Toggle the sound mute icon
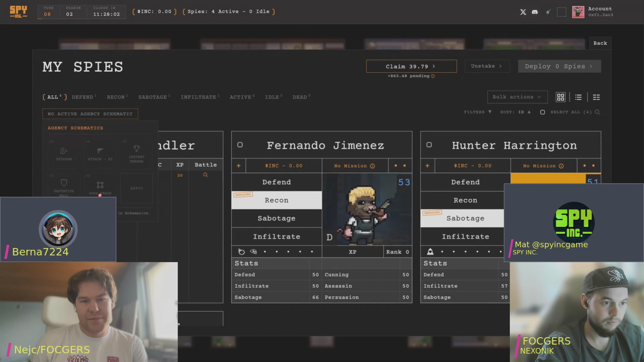The image size is (644, 362). pyautogui.click(x=548, y=12)
